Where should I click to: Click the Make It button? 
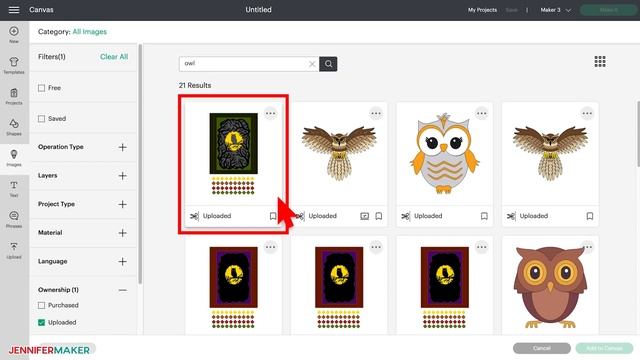click(608, 10)
